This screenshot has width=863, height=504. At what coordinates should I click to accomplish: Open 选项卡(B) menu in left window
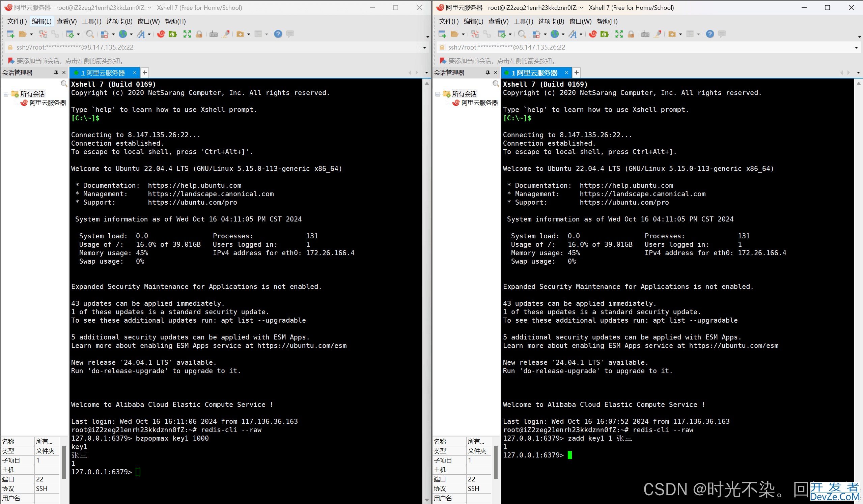(x=119, y=21)
